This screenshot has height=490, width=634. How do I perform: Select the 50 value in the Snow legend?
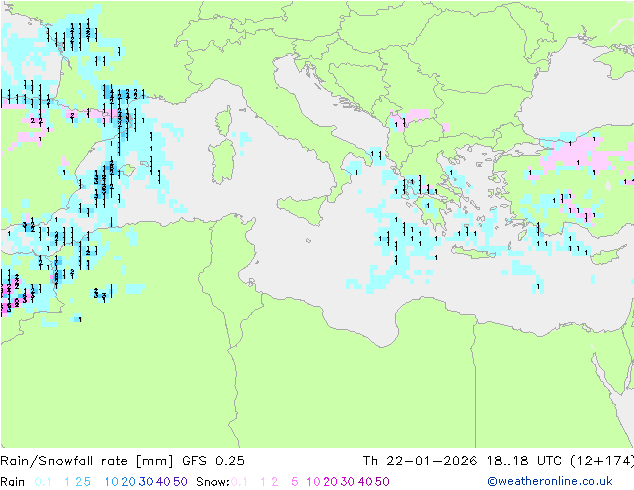coord(382,482)
